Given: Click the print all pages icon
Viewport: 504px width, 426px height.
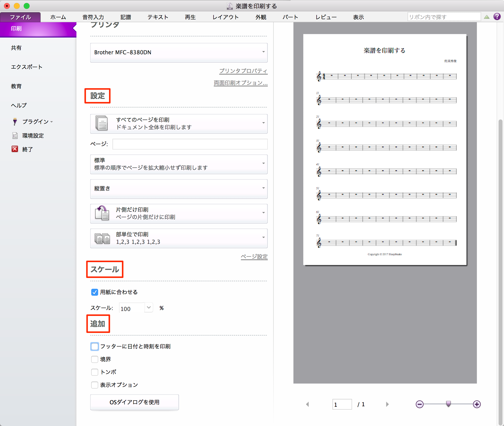Looking at the screenshot, I should click(x=102, y=123).
